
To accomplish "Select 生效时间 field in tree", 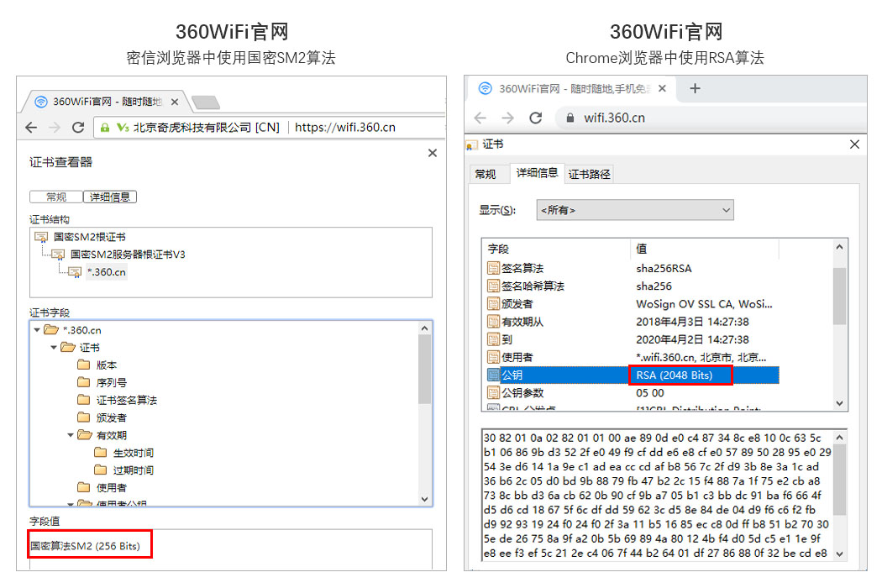I will coord(134,453).
